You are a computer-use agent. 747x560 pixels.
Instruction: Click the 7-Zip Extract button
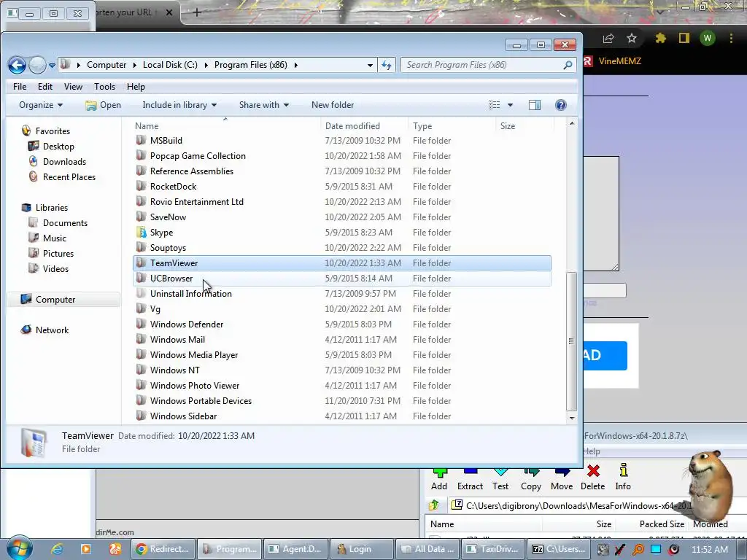(470, 480)
